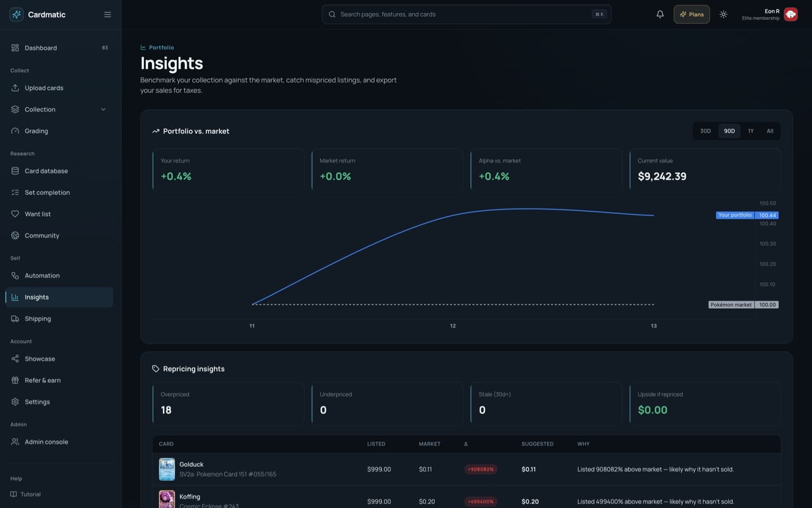The image size is (812, 508).
Task: Open the Tutorial help link
Action: (x=26, y=494)
